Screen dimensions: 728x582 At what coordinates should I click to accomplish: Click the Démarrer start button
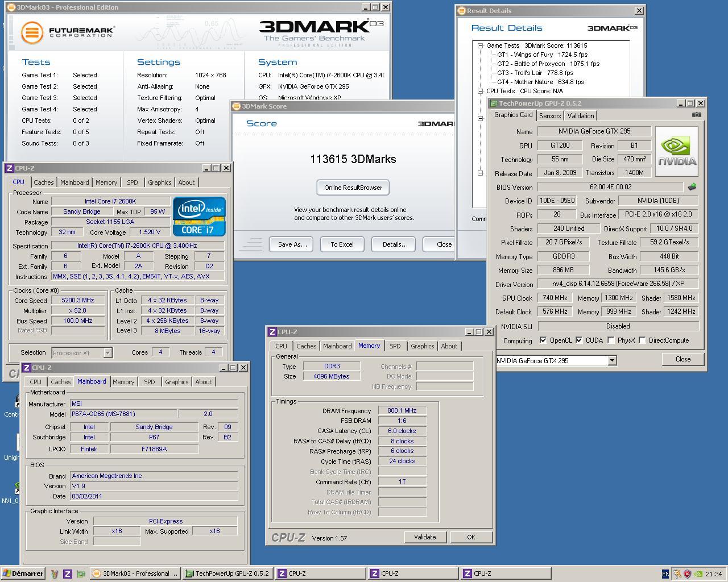coord(23,573)
